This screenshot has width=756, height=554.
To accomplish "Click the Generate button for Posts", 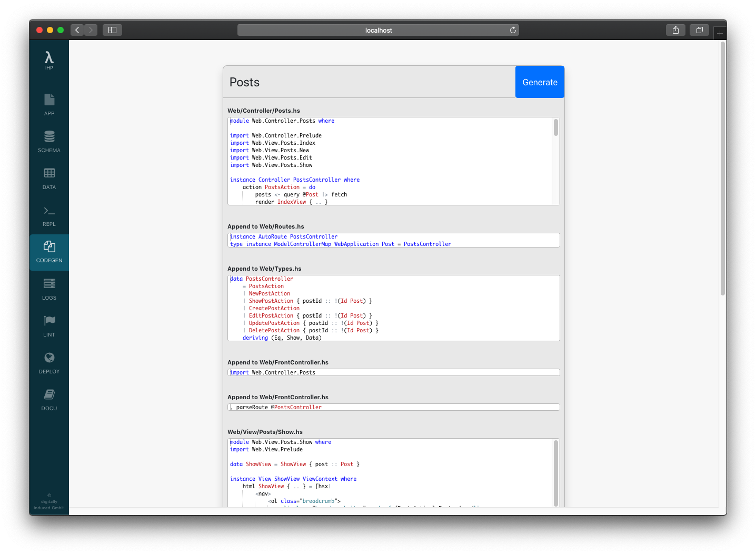I will (x=540, y=82).
